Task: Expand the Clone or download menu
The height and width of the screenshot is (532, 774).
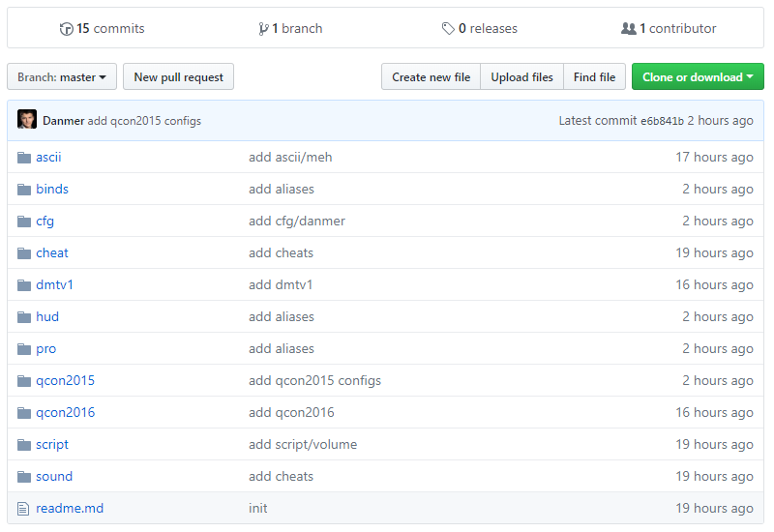Action: click(698, 77)
